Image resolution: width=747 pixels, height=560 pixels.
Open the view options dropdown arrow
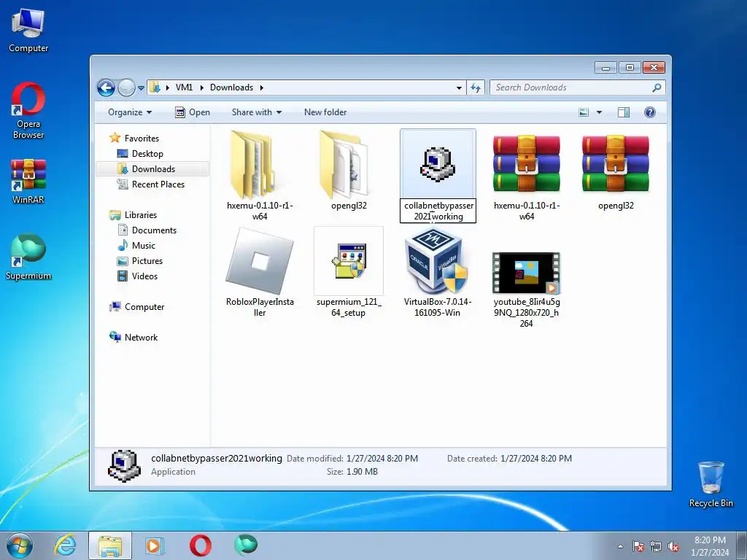[600, 112]
